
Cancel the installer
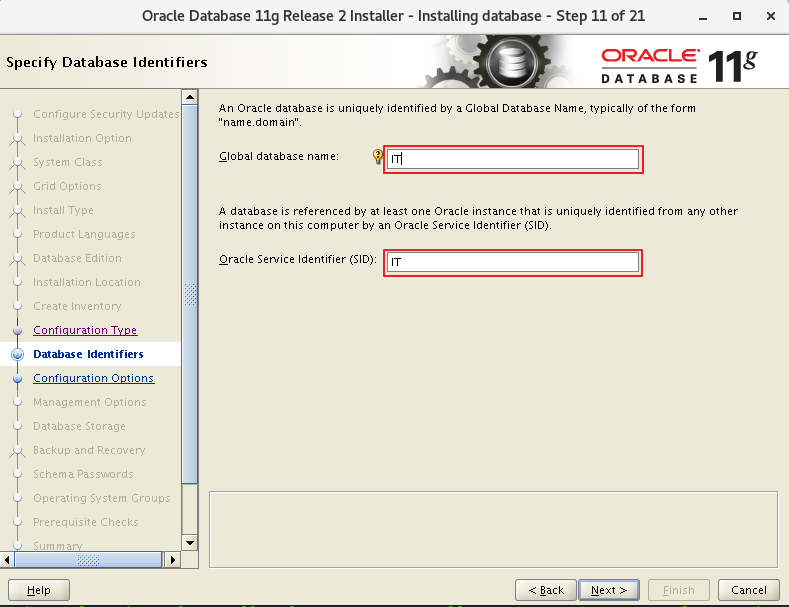(749, 590)
